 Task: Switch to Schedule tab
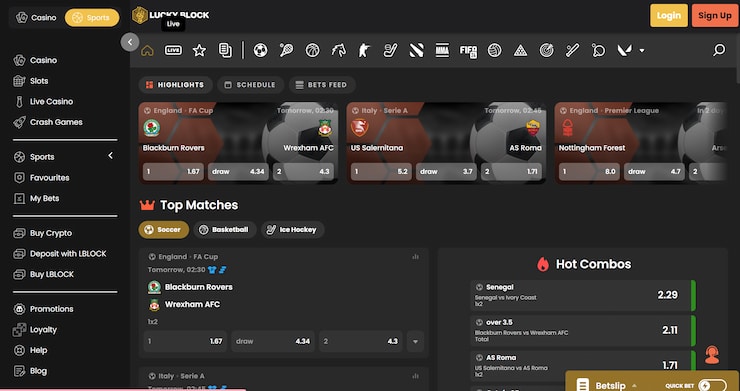pyautogui.click(x=251, y=85)
